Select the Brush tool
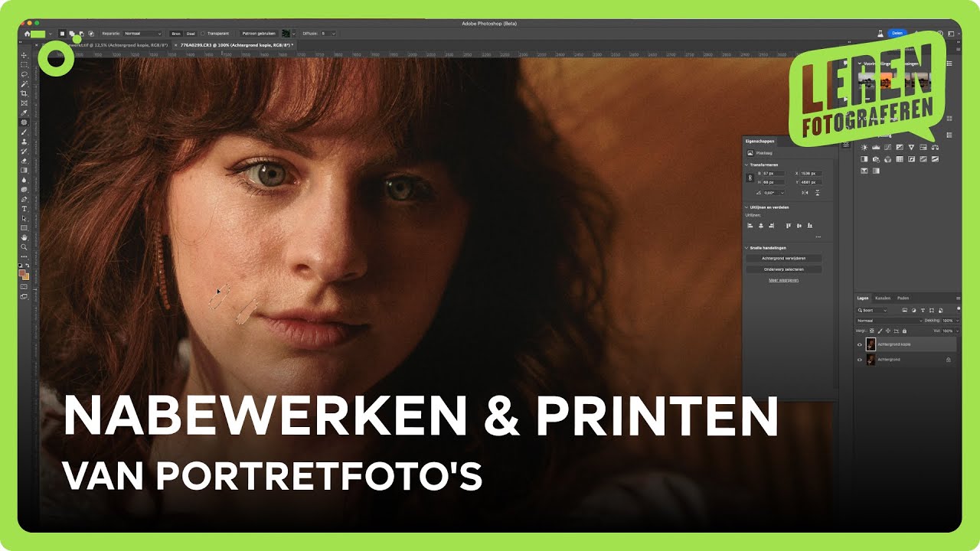 click(x=24, y=132)
